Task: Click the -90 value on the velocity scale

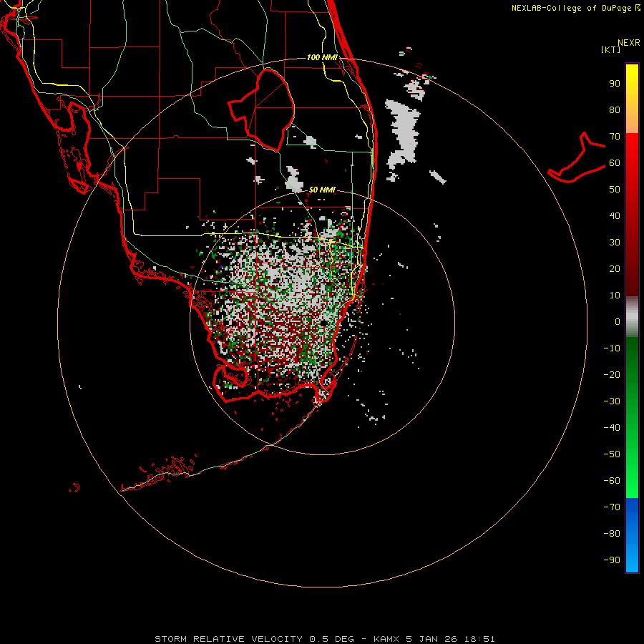Action: (612, 560)
